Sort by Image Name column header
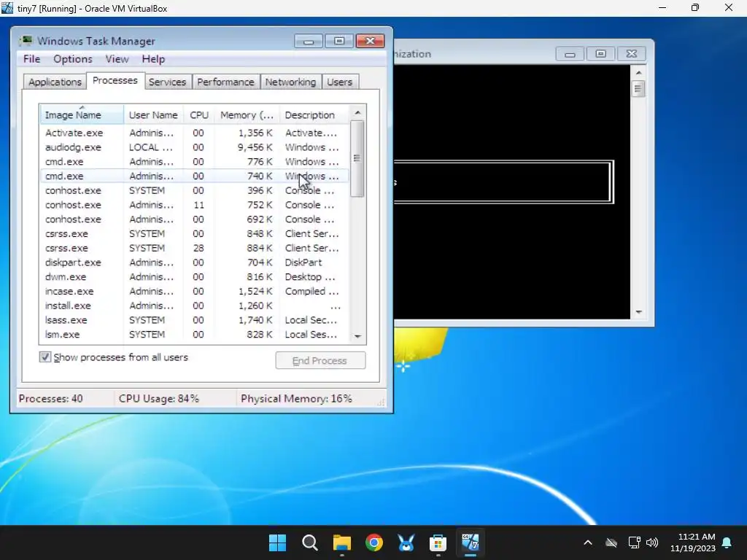This screenshot has width=747, height=560. [x=82, y=114]
